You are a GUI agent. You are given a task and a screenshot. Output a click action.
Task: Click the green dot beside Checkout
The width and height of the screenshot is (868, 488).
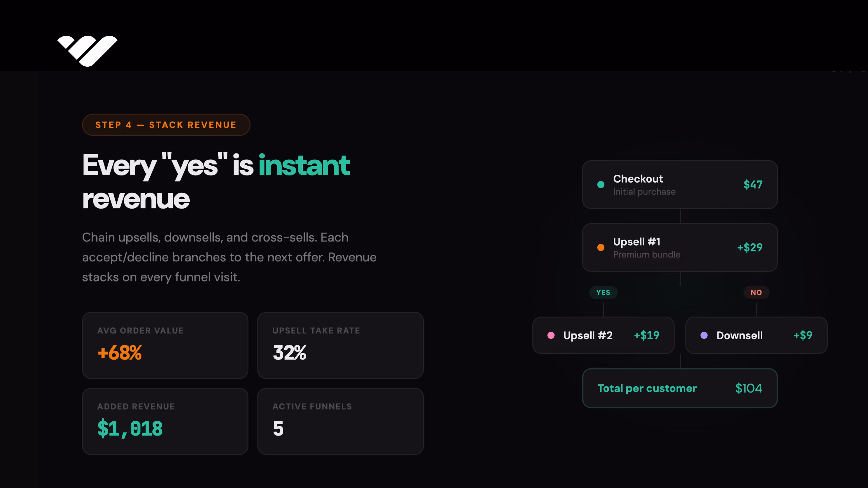pyautogui.click(x=600, y=185)
